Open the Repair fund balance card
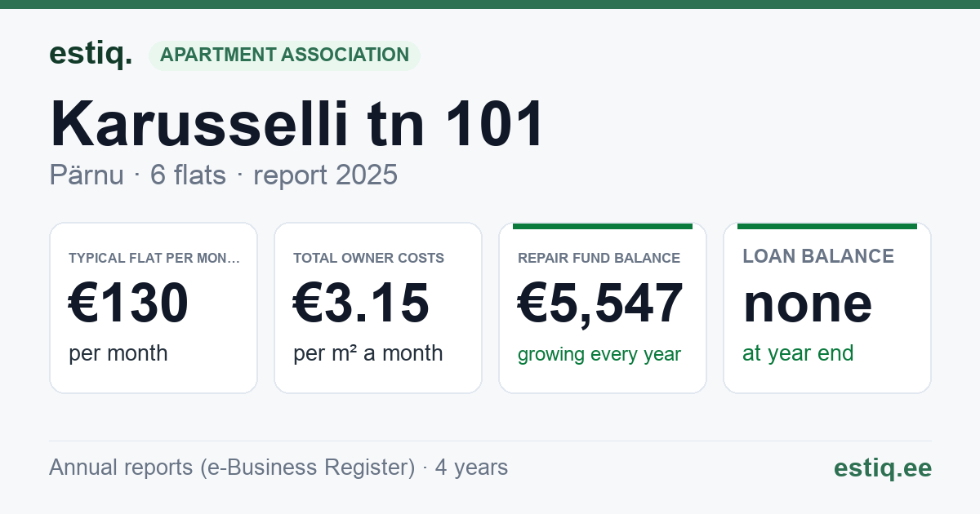Image resolution: width=980 pixels, height=514 pixels. [x=603, y=308]
